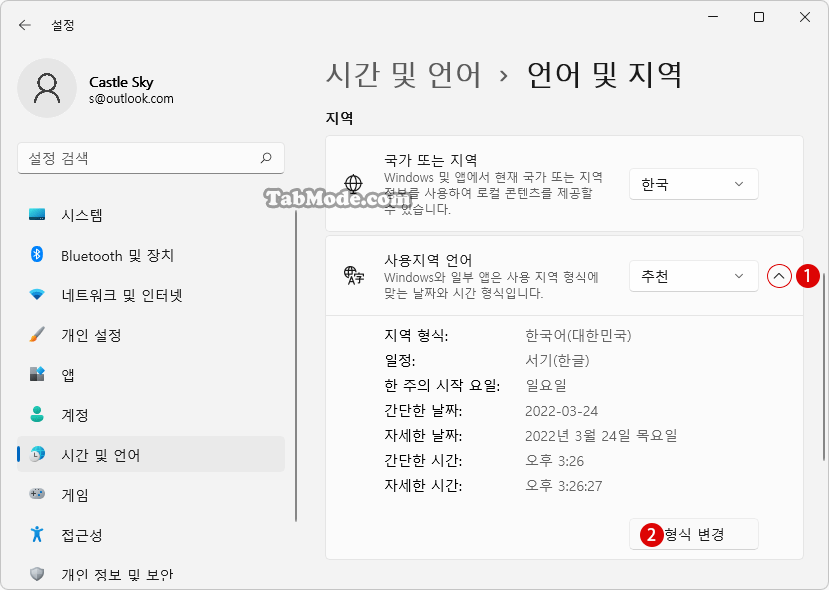Click the 사용지역 언어 heading text
Image resolution: width=829 pixels, height=590 pixels.
pos(428,260)
